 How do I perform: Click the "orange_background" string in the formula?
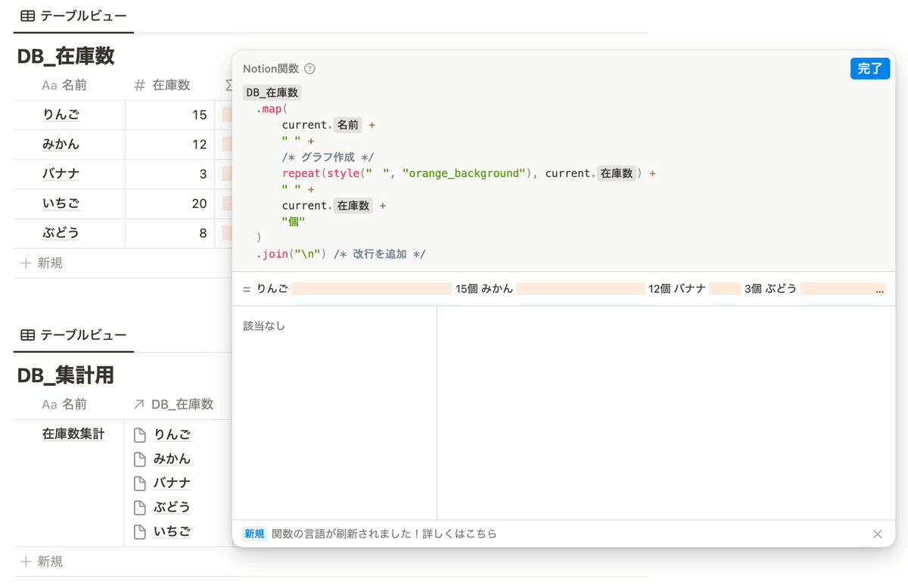coord(463,173)
